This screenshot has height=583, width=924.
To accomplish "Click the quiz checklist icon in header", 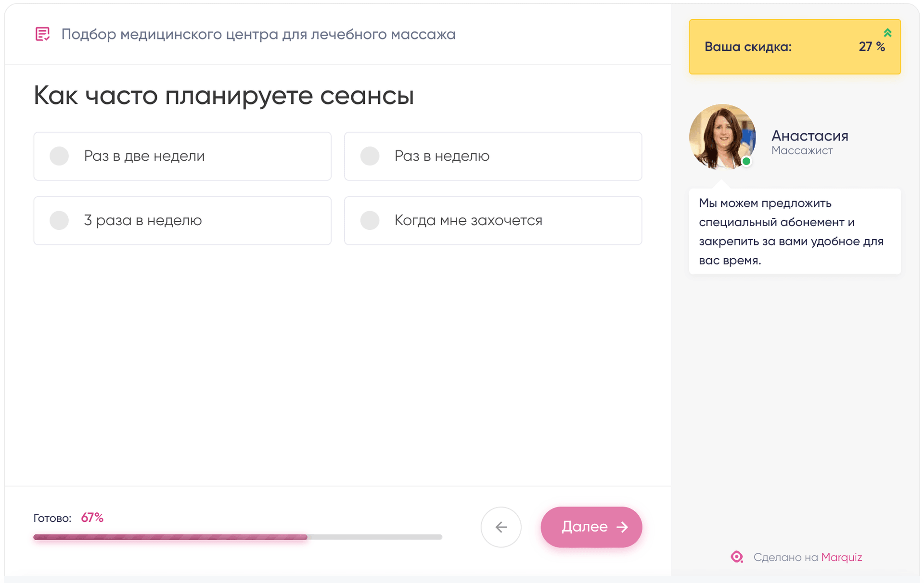I will click(42, 34).
